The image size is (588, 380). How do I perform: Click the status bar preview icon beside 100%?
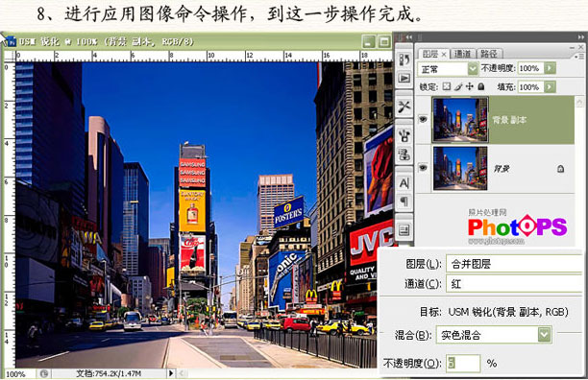tap(44, 373)
